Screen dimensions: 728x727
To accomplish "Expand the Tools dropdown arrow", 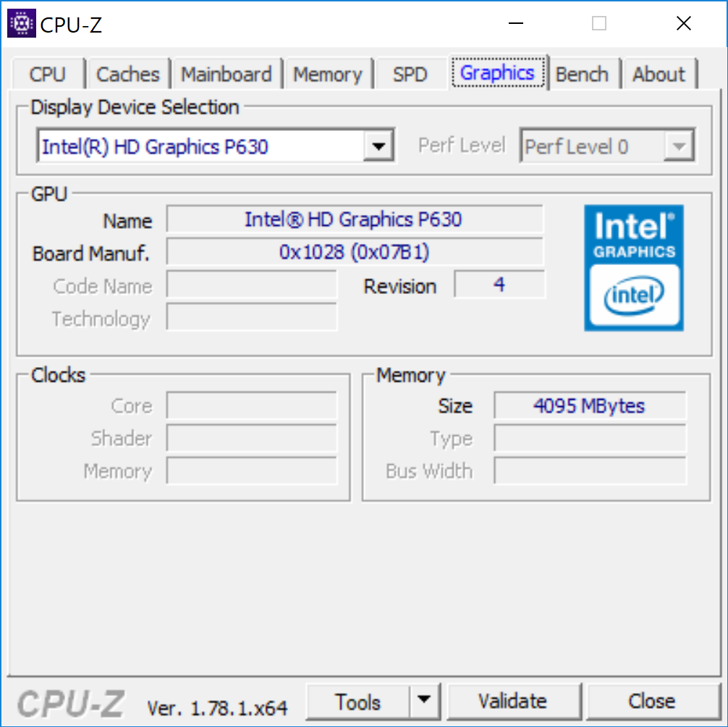I will tap(424, 700).
